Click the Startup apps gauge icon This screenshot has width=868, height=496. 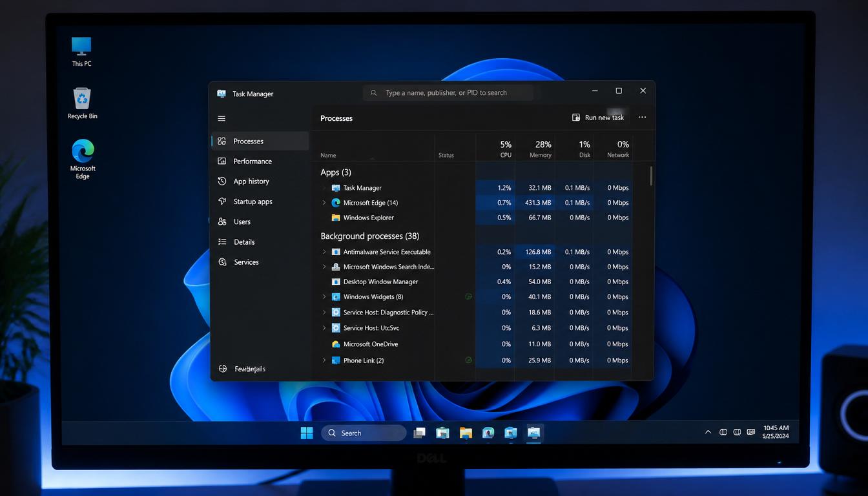coord(222,201)
